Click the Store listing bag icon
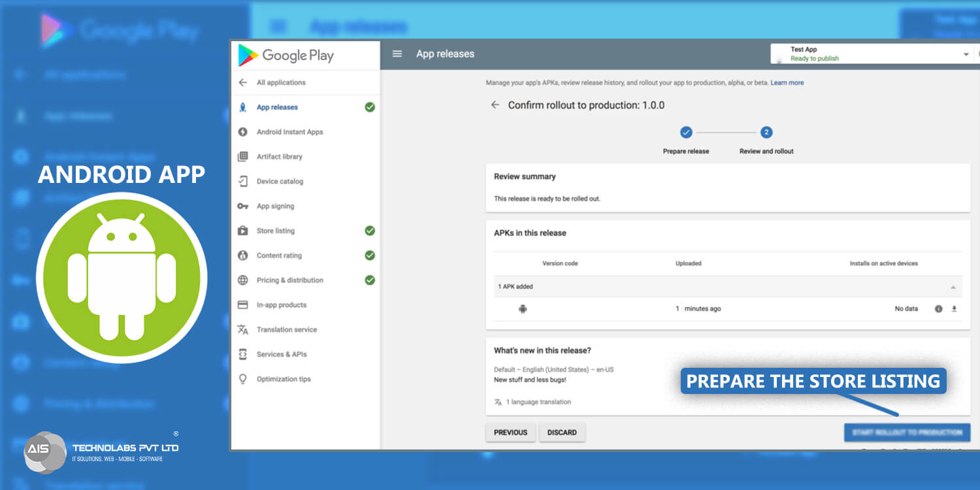 click(x=243, y=231)
